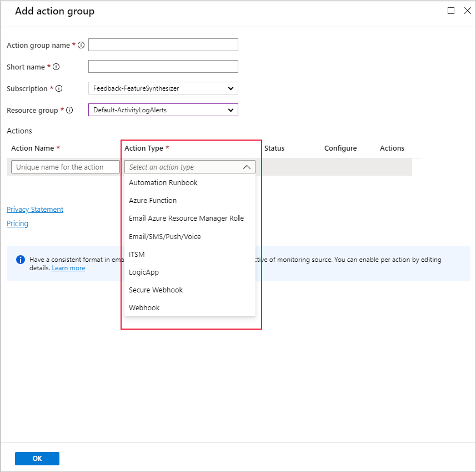Click the blue information icon in banner
This screenshot has height=472, width=476.
click(x=21, y=260)
